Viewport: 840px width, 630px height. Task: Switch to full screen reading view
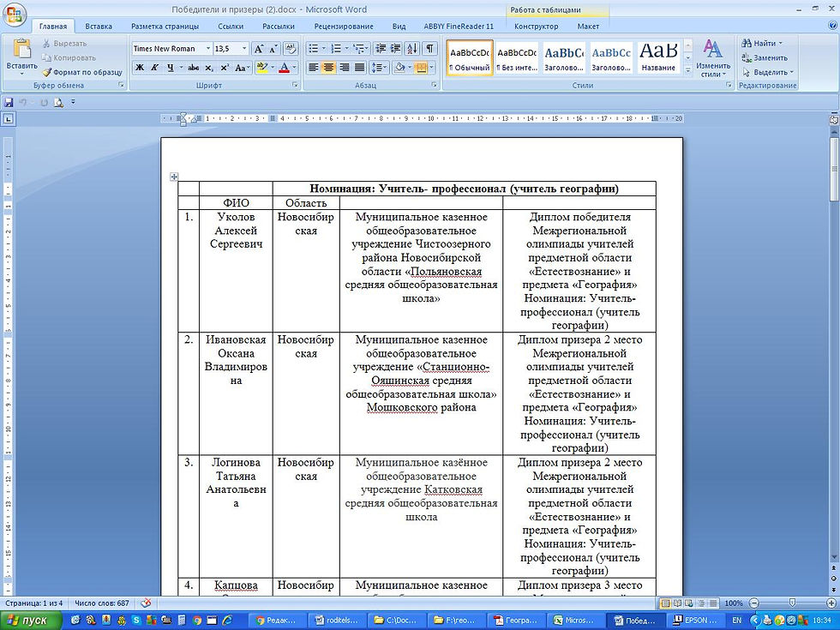coord(677,603)
